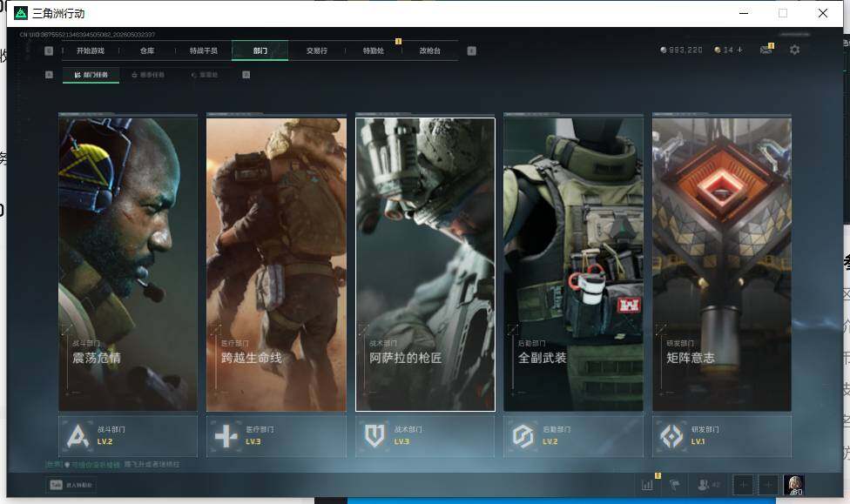This screenshot has width=850, height=504.
Task: Go to the 交易行 tab
Action: (x=317, y=50)
